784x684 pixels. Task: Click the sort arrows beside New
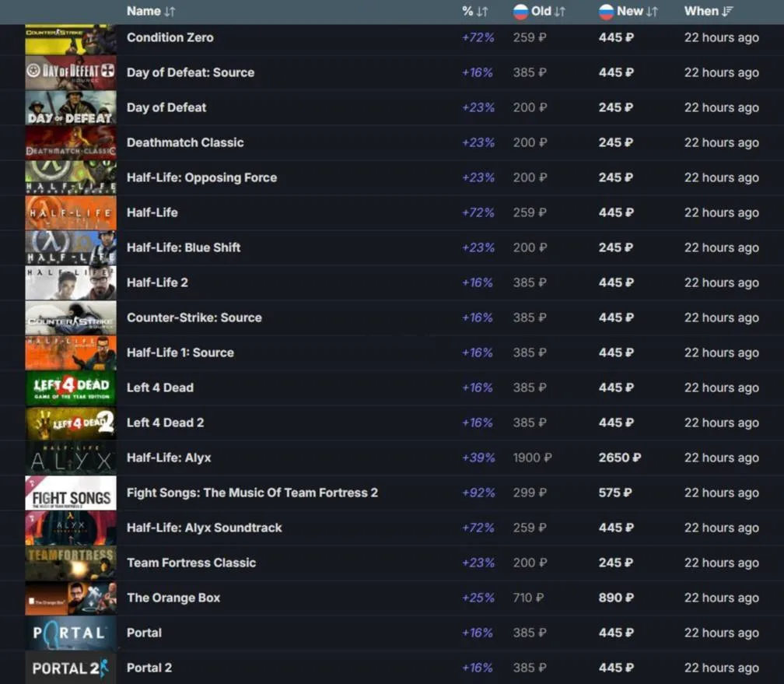click(x=652, y=12)
